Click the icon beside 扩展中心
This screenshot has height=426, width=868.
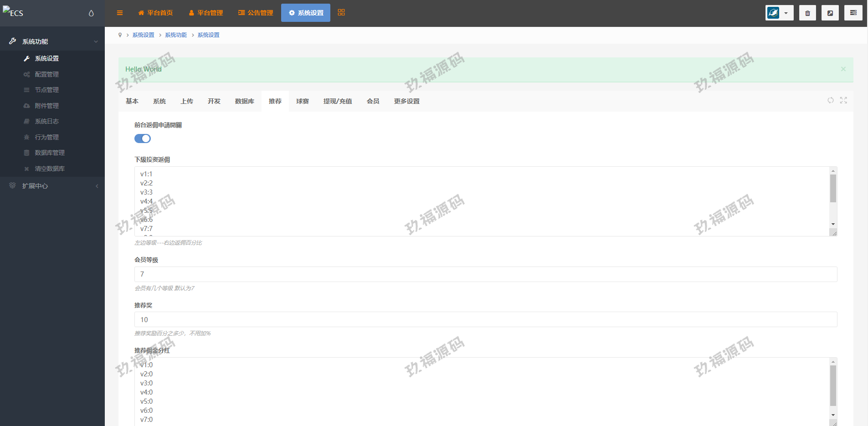click(12, 185)
